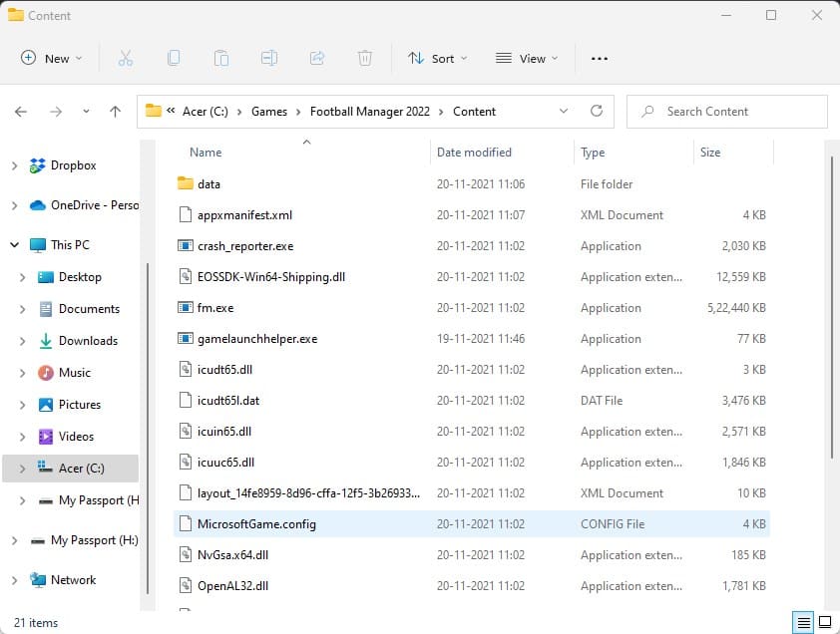Sort by Name column header
The height and width of the screenshot is (634, 840).
206,153
